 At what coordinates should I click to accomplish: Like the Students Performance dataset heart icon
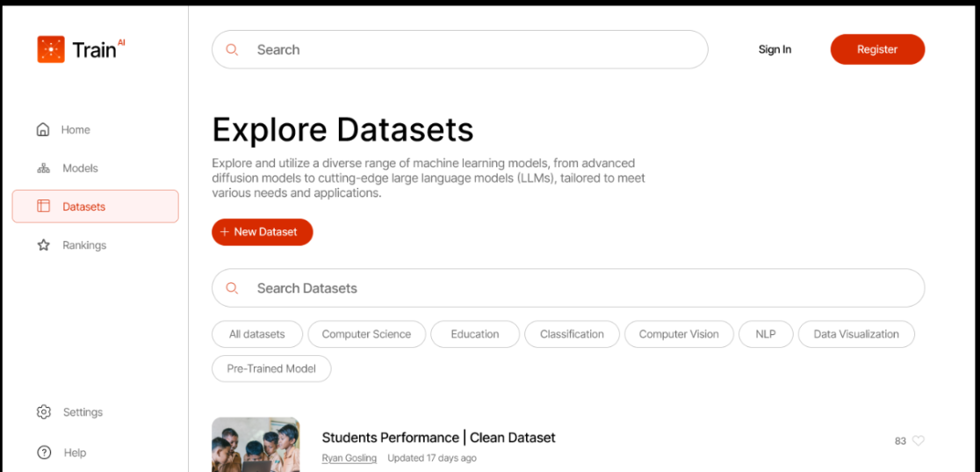pyautogui.click(x=919, y=440)
